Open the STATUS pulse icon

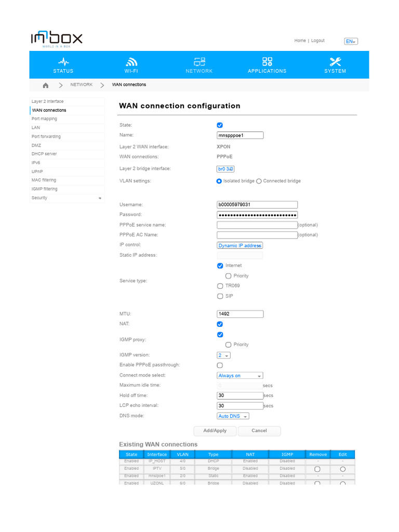[x=63, y=62]
